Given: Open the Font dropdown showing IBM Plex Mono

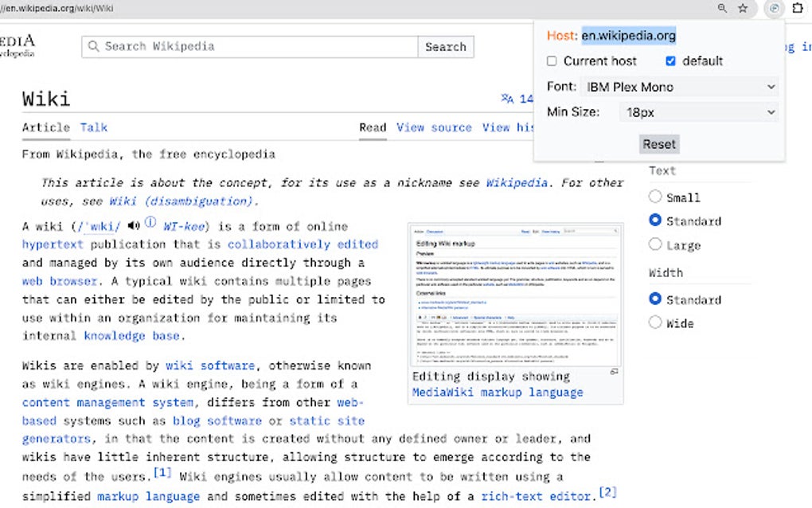Looking at the screenshot, I should (x=681, y=86).
